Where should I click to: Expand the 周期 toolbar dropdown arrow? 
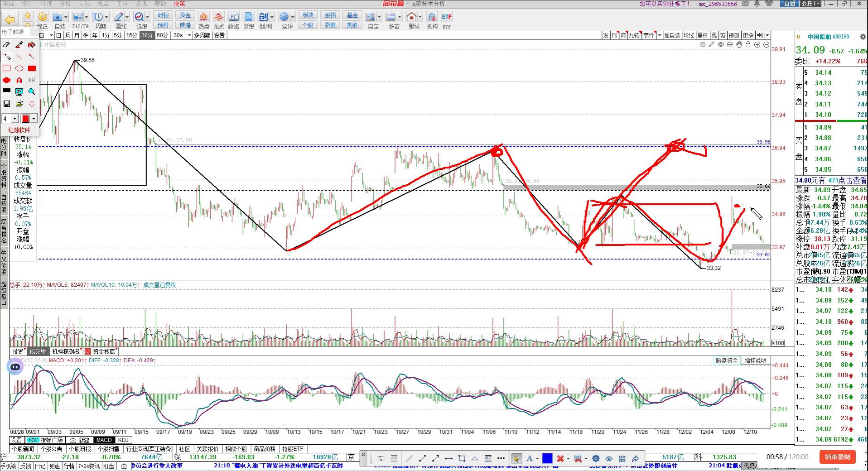pos(106,17)
